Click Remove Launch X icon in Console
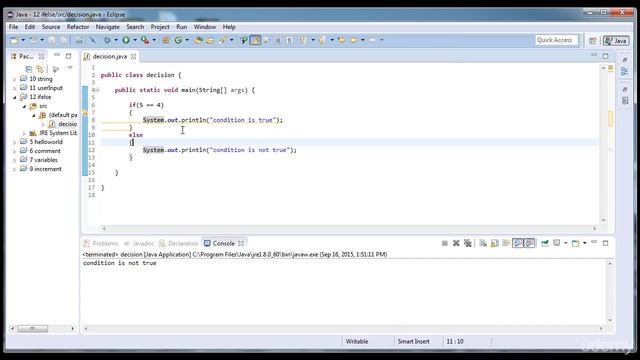The width and height of the screenshot is (640, 360). click(456, 243)
